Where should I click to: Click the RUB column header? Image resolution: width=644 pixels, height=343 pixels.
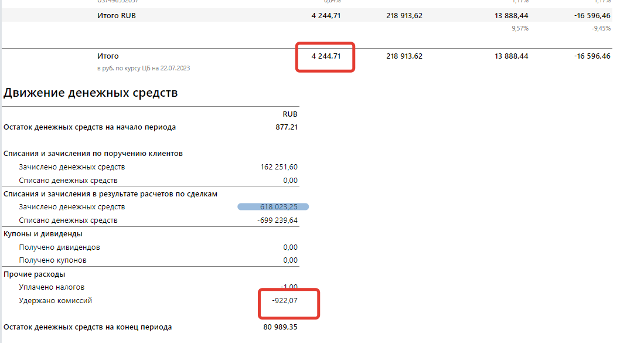click(290, 114)
